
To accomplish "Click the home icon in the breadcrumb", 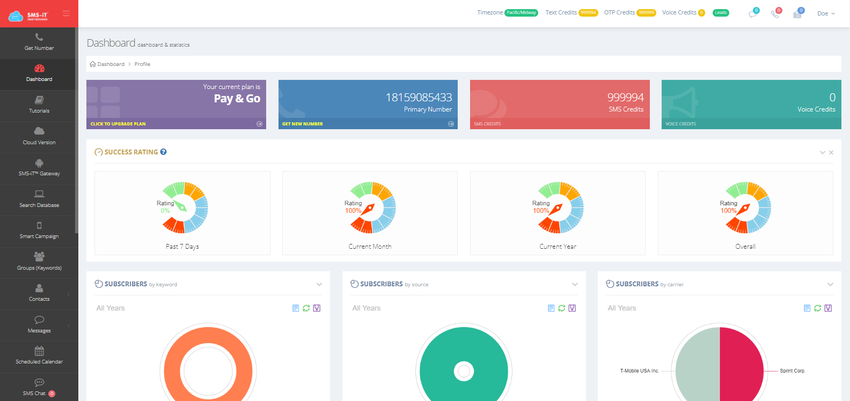I will (93, 64).
